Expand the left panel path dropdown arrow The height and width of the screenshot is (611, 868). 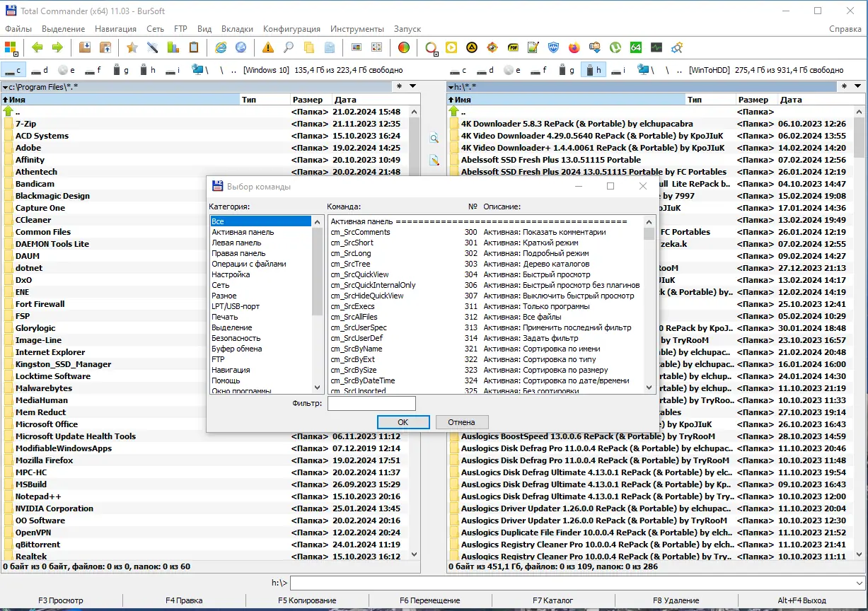[x=5, y=87]
